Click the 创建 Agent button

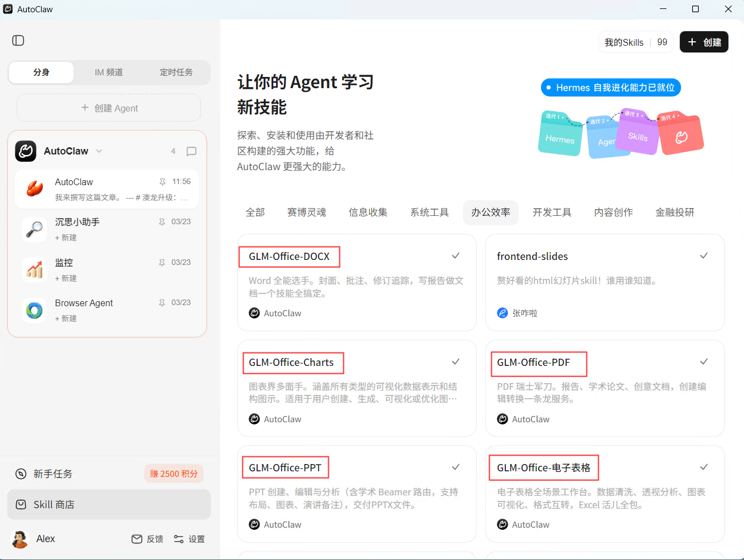109,108
